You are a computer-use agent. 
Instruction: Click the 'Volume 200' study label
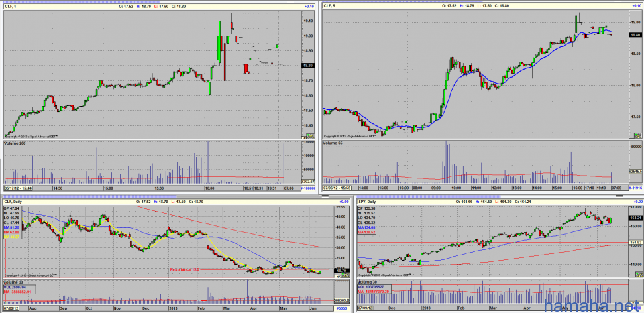coord(14,143)
